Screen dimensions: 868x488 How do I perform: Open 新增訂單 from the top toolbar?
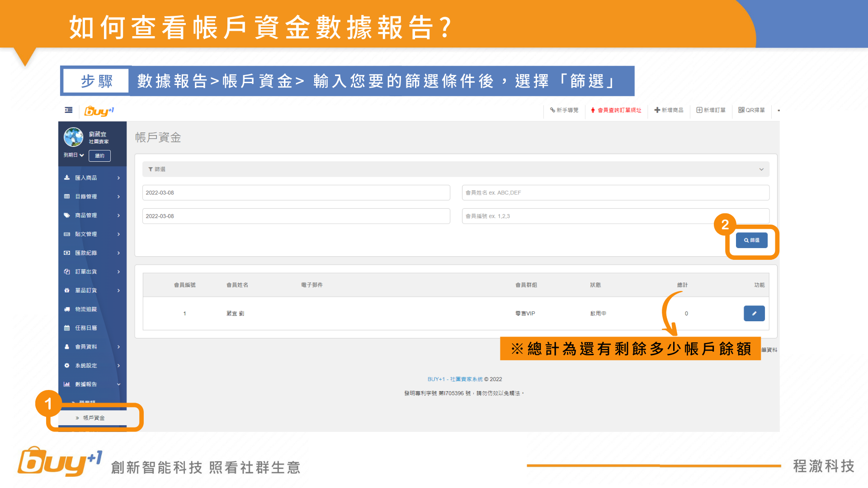[711, 110]
